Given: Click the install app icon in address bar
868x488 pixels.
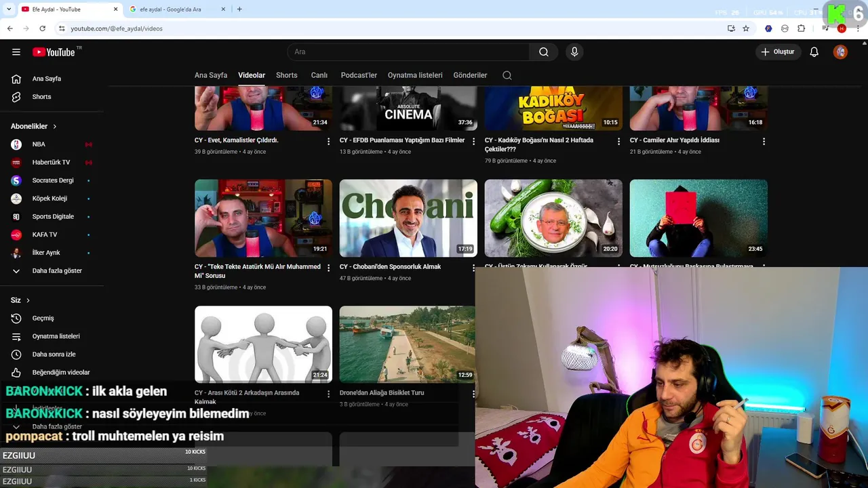Looking at the screenshot, I should [x=731, y=28].
